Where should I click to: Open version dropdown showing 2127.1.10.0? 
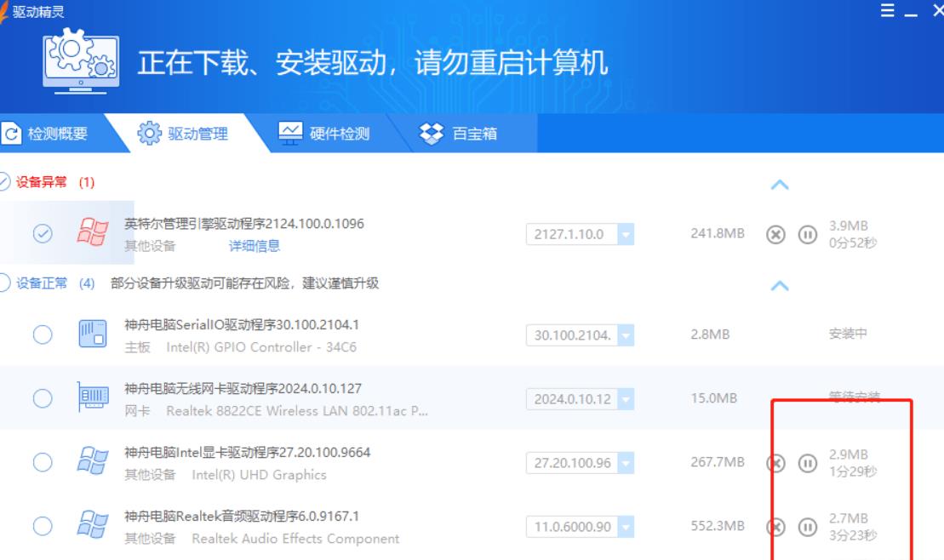coord(626,234)
